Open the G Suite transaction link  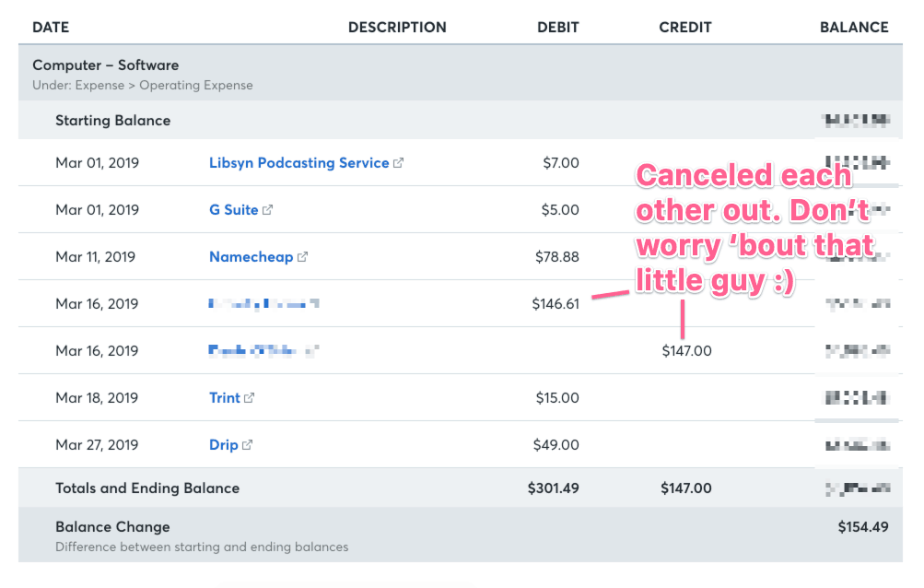point(233,210)
